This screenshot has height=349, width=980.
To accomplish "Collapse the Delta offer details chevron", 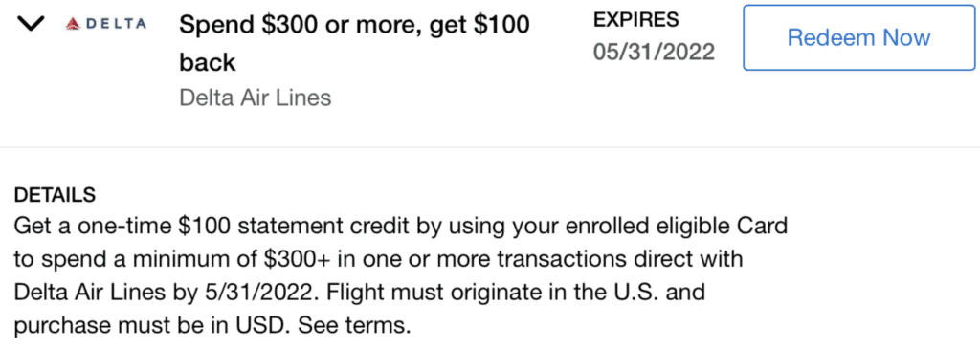I will pos(31,24).
